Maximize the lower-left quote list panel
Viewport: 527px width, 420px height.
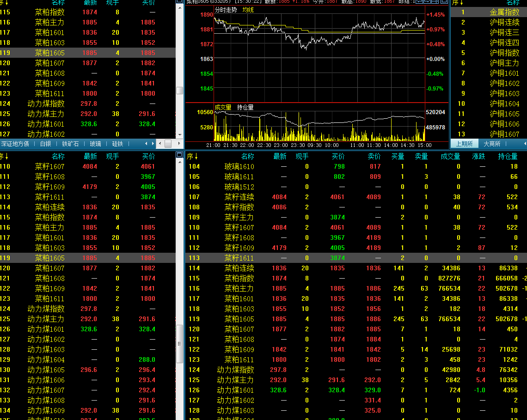[179, 156]
